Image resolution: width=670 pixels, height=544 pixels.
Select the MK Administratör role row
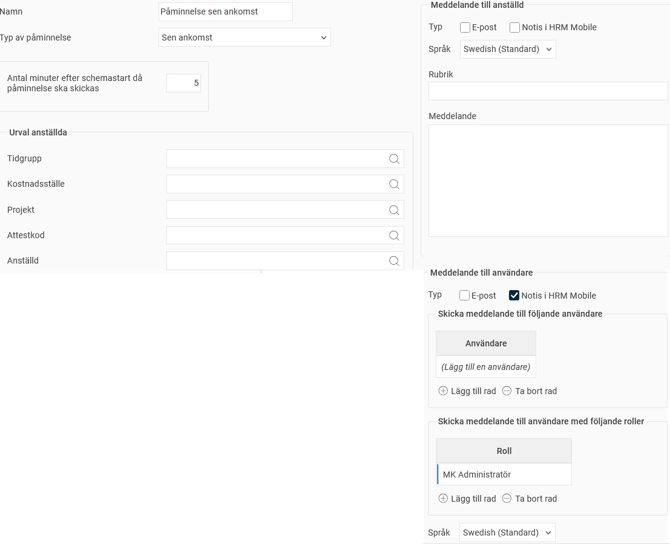click(x=504, y=475)
